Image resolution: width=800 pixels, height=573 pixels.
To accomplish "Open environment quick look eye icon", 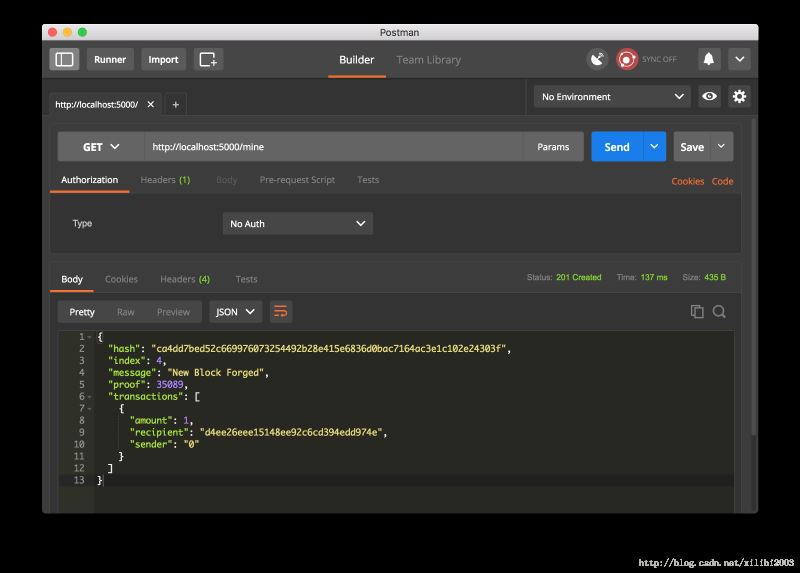I will 709,96.
